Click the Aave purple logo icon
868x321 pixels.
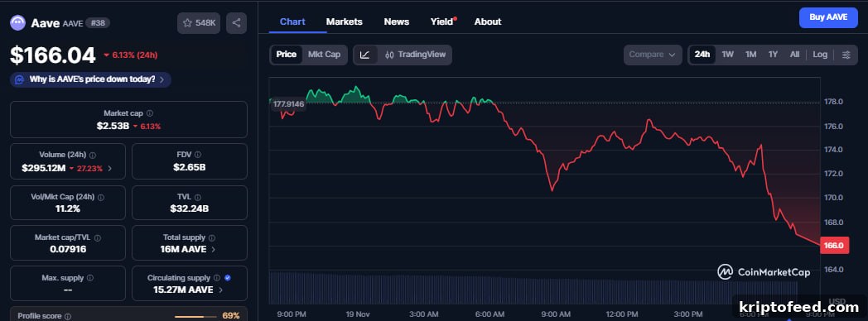click(17, 22)
